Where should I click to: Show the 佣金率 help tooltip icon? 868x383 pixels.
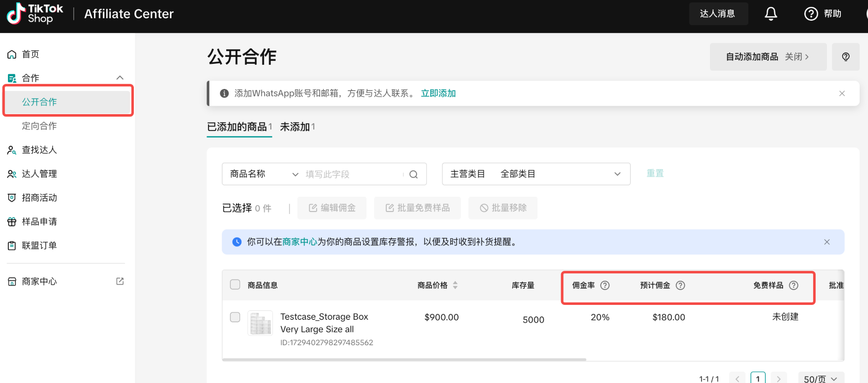pyautogui.click(x=605, y=285)
